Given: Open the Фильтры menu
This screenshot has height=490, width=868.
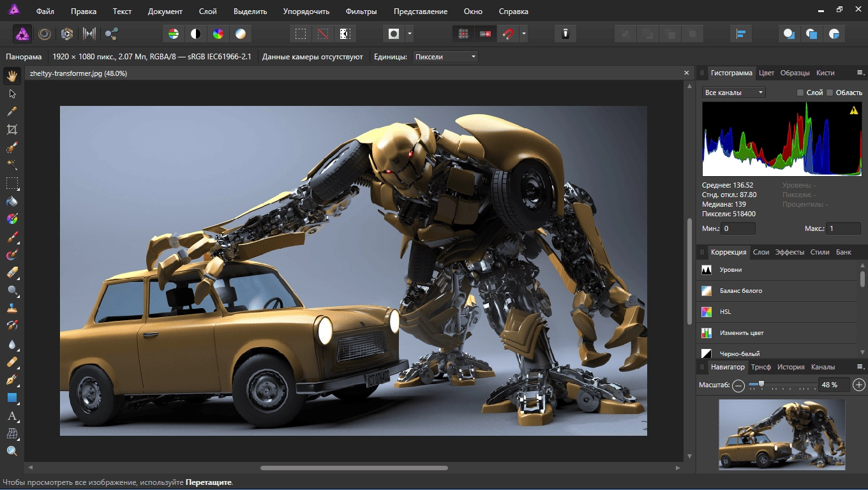Looking at the screenshot, I should 361,11.
